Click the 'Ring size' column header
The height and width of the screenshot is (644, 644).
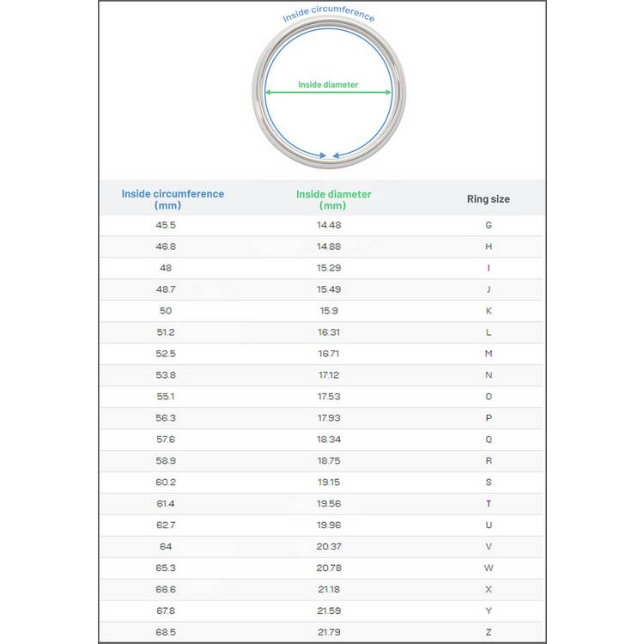[489, 199]
